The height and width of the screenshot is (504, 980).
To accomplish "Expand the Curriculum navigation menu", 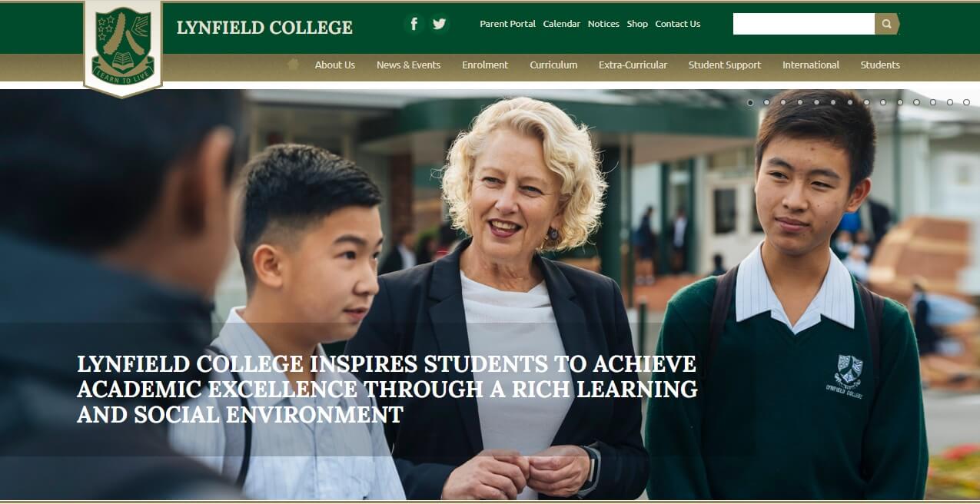I will 553,65.
